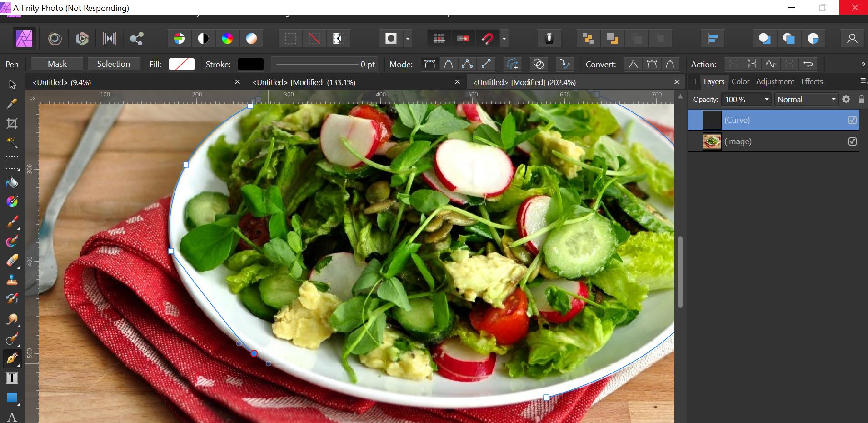Switch to the Tone Mapping Persona
The image size is (868, 423).
tap(110, 39)
